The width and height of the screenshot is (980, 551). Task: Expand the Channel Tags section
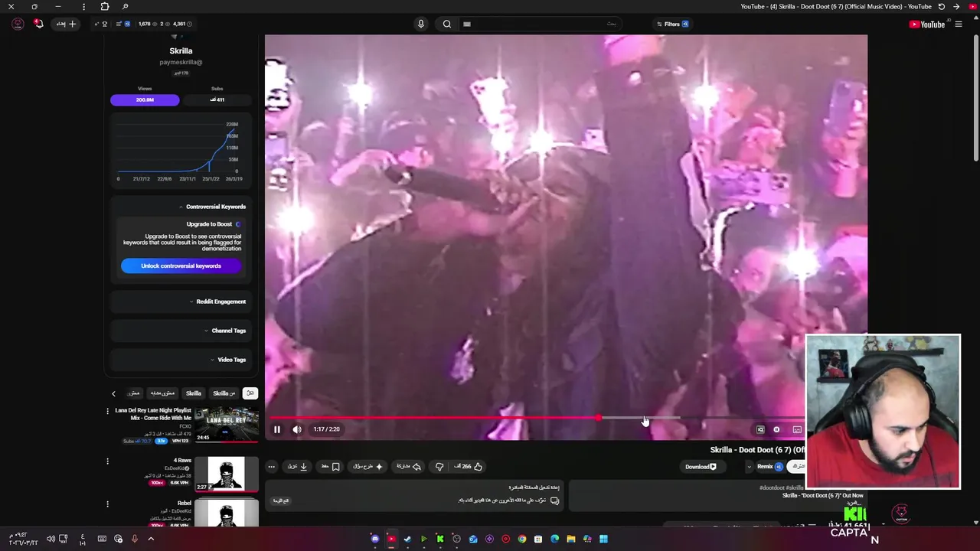(x=181, y=331)
